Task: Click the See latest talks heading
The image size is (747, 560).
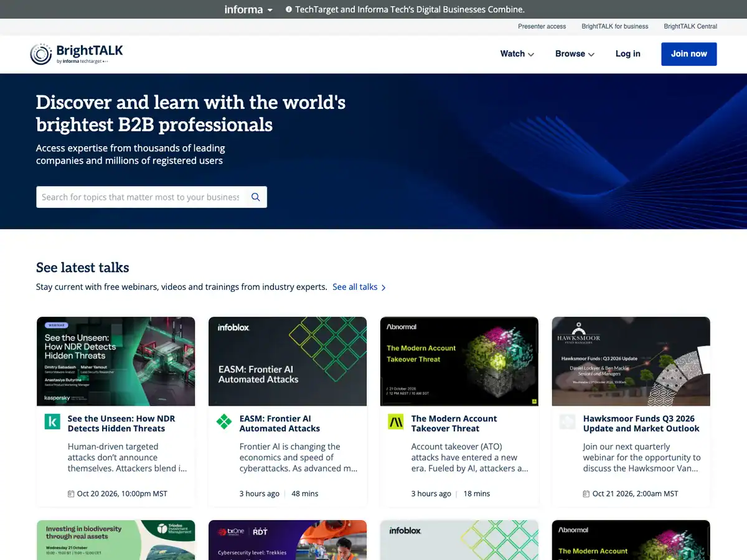Action: 83,268
